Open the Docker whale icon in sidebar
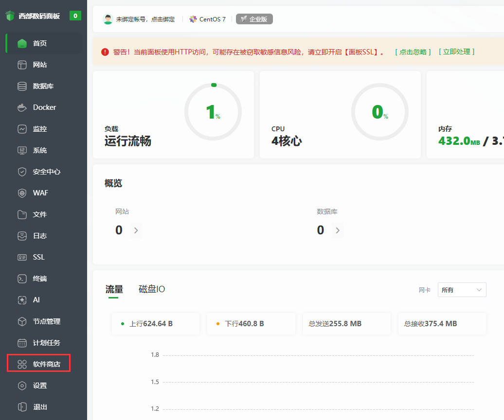 point(22,107)
